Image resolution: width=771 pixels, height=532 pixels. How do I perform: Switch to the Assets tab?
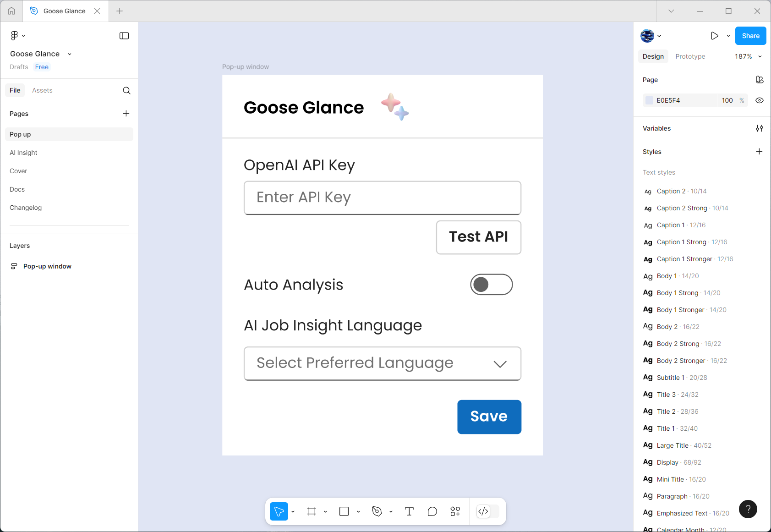(42, 90)
